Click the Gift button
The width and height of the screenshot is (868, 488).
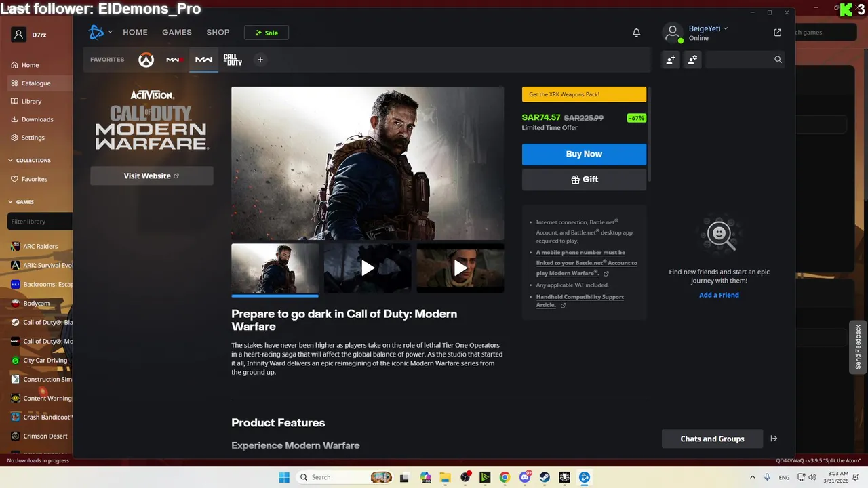(584, 180)
